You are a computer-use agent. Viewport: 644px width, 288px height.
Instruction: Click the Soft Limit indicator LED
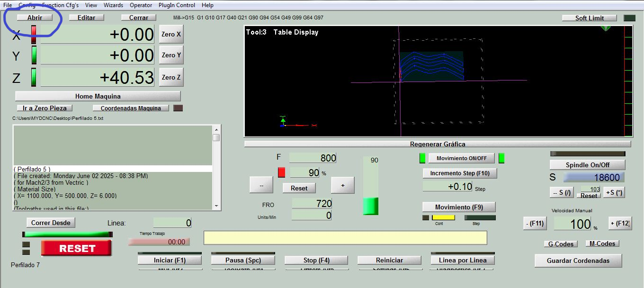[x=629, y=18]
